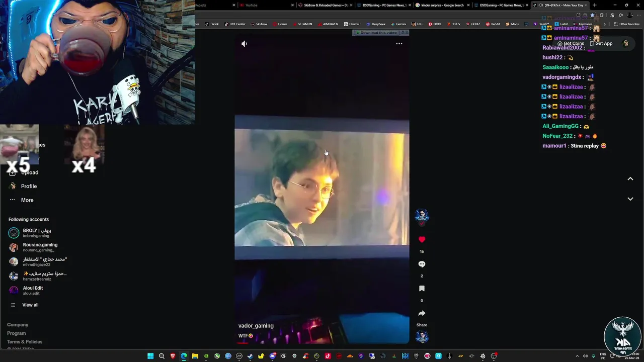Open Discord from the taskbar

272,356
